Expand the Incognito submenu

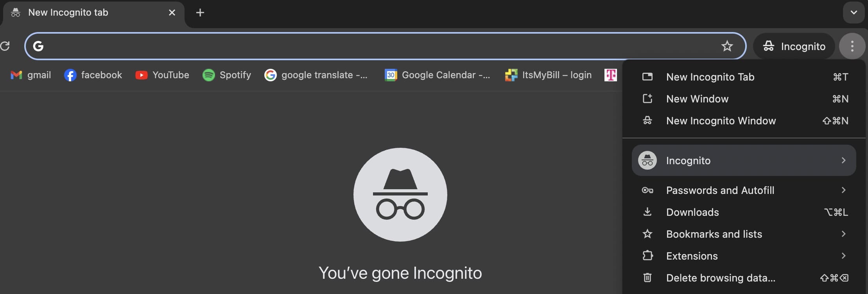(x=743, y=160)
